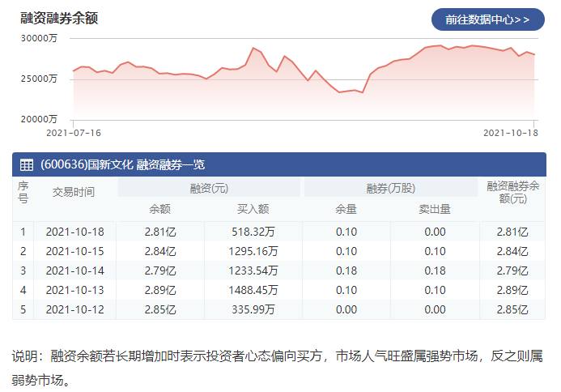Select the 融资融券余额 chart title
Viewport: 561px width, 392px height.
59,18
